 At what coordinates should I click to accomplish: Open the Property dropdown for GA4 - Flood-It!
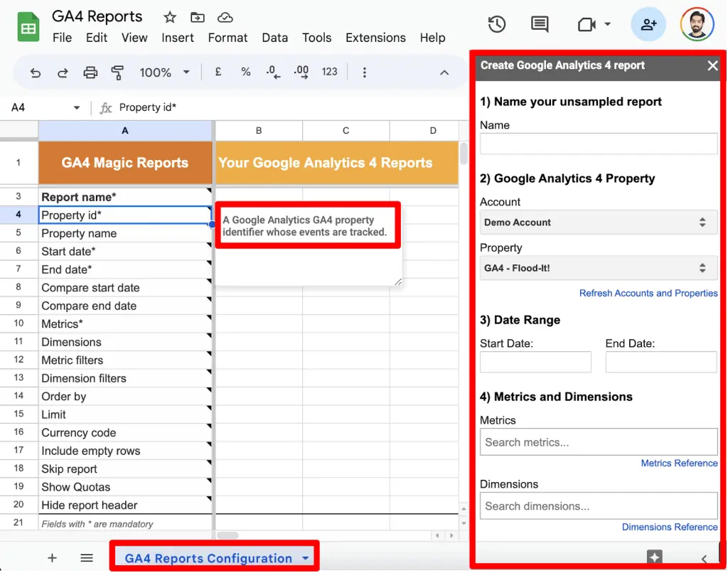(x=597, y=268)
